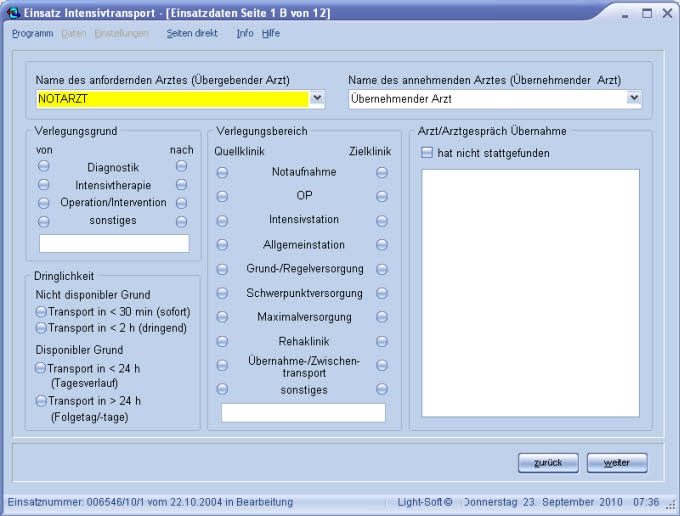Click the application icon in the title bar
Viewport: 680px width, 516px height.
pos(13,13)
